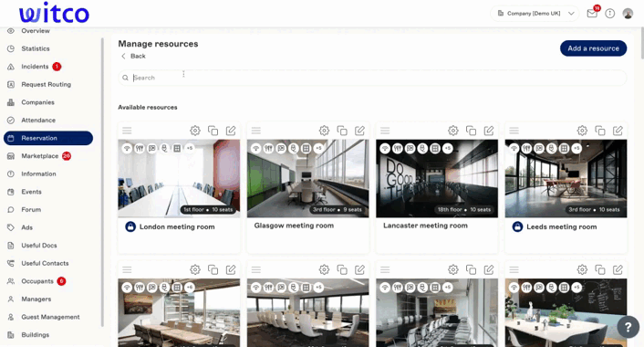The height and width of the screenshot is (347, 644).
Task: Open Useful Docs in sidebar
Action: [x=39, y=246]
